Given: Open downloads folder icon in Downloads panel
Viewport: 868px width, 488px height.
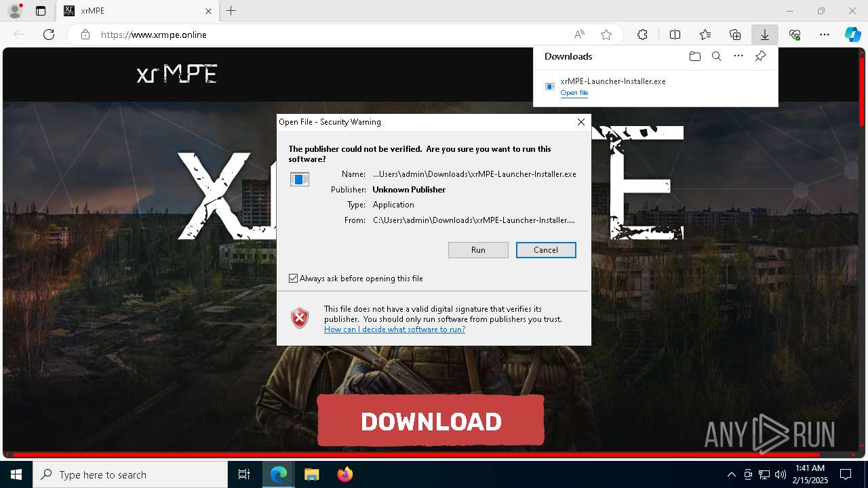Looking at the screenshot, I should (694, 56).
